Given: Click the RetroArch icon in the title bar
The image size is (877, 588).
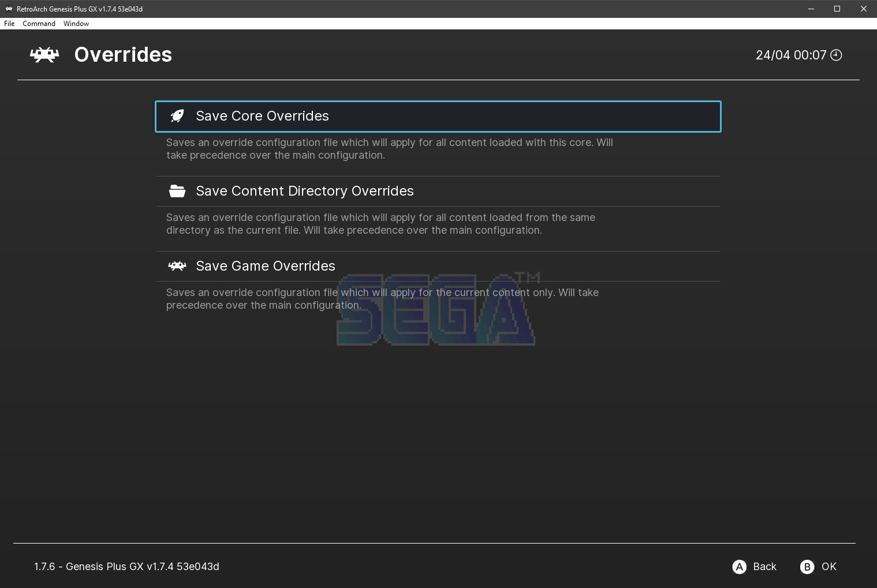Looking at the screenshot, I should pos(9,9).
